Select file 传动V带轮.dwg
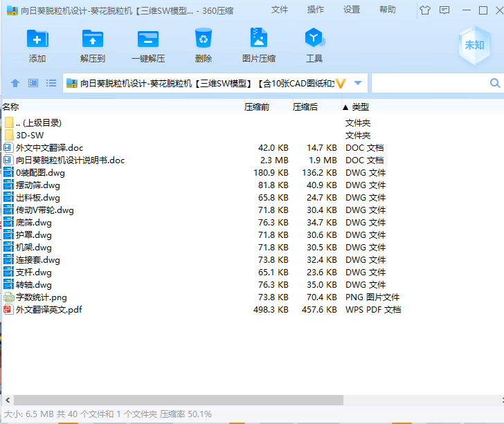This screenshot has width=504, height=424. (45, 210)
